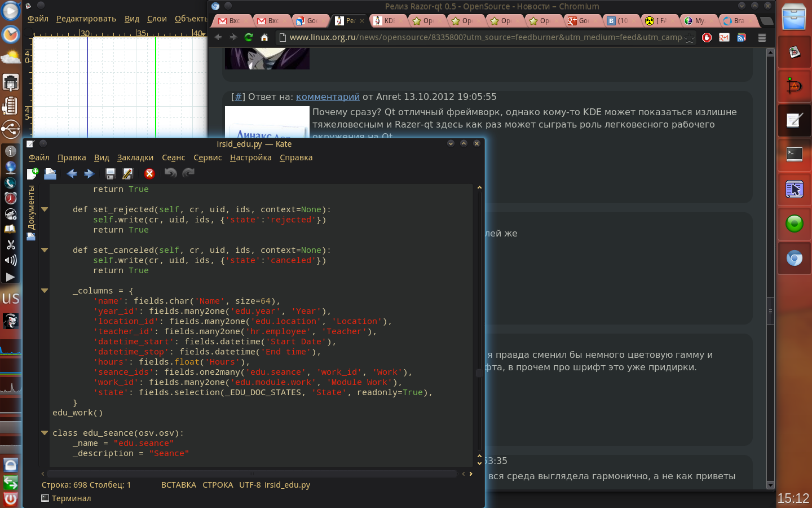This screenshot has width=812, height=508.
Task: Click the media player icon in left panel
Action: click(x=10, y=11)
